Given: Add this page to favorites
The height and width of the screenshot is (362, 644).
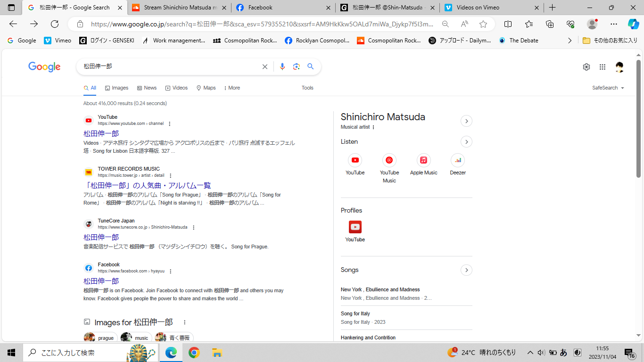Looking at the screenshot, I should 483,24.
